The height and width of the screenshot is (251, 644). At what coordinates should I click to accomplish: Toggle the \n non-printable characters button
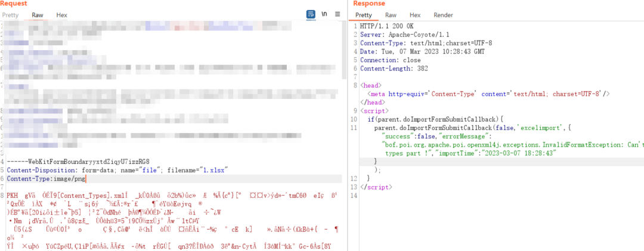click(x=324, y=14)
